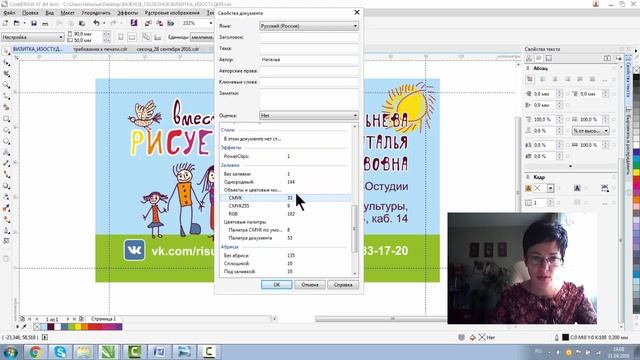Click the Заголовок input field
The width and height of the screenshot is (640, 360).
click(x=309, y=37)
